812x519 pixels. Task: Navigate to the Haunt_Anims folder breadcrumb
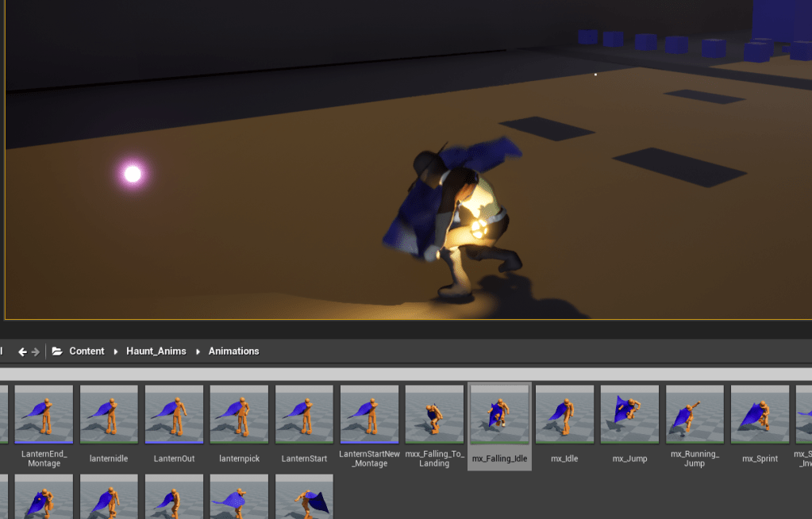[x=156, y=351]
